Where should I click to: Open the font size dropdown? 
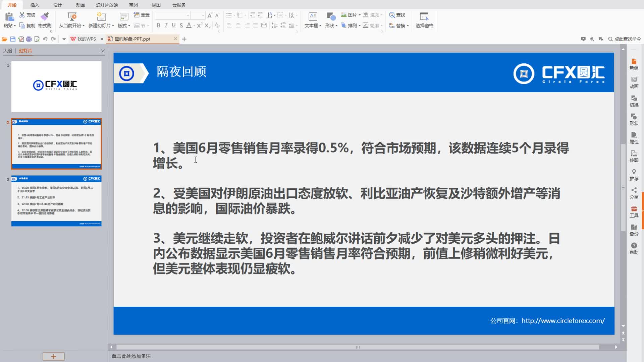(203, 15)
